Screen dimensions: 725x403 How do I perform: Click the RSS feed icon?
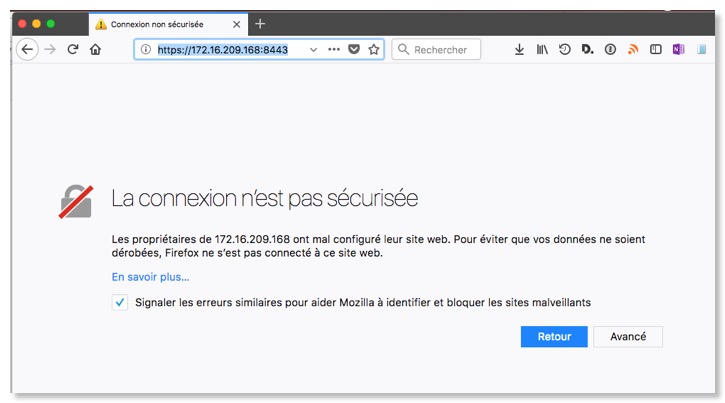point(633,49)
